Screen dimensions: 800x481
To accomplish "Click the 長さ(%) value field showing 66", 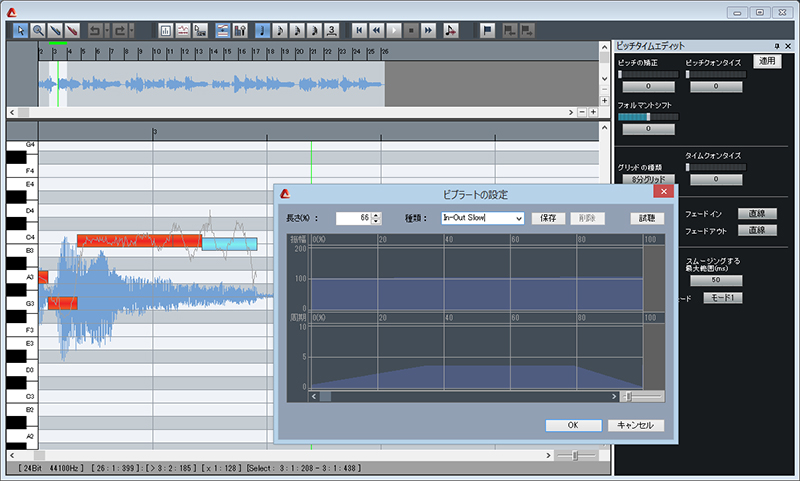I will (354, 218).
